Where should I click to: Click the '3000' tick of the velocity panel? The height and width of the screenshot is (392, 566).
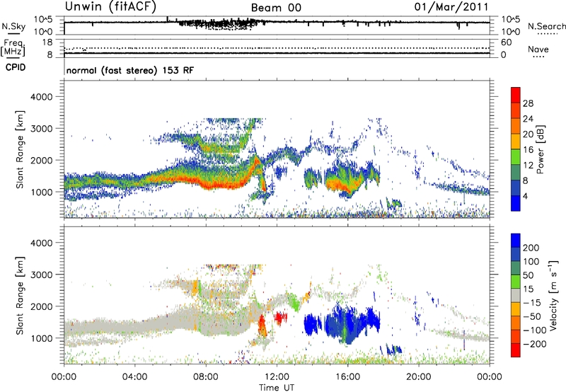41,275
